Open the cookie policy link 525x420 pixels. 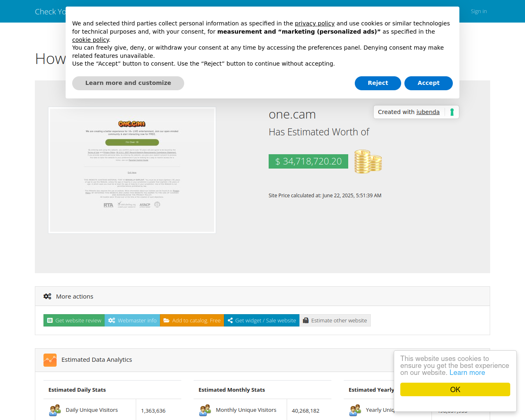coord(91,40)
